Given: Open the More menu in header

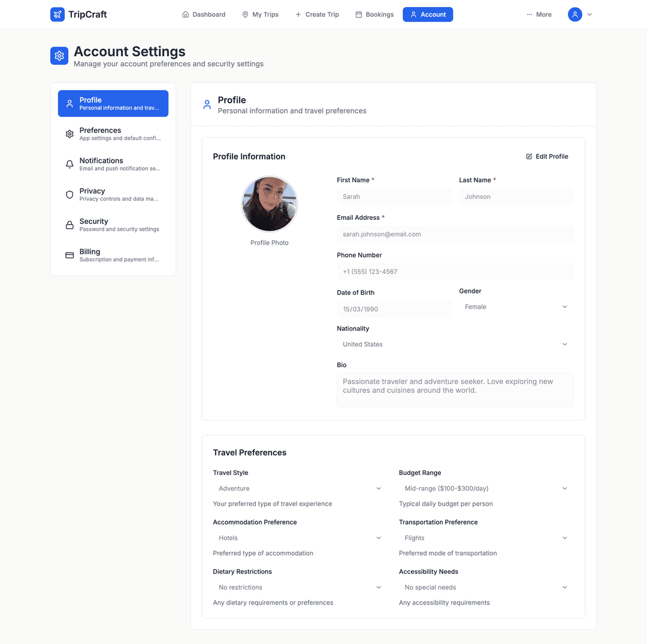Looking at the screenshot, I should click(x=539, y=14).
